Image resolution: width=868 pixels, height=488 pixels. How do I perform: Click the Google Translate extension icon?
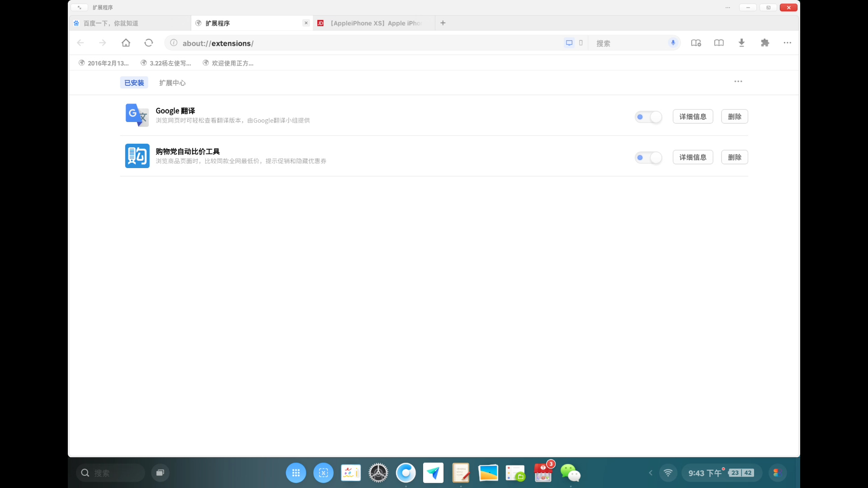137,115
